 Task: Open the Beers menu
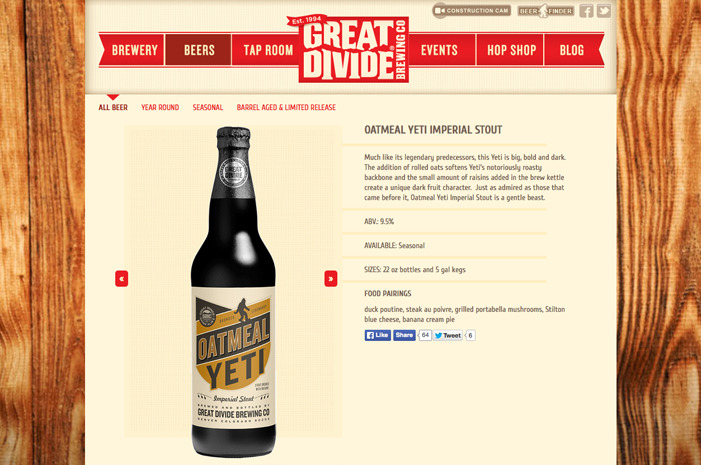pyautogui.click(x=198, y=50)
